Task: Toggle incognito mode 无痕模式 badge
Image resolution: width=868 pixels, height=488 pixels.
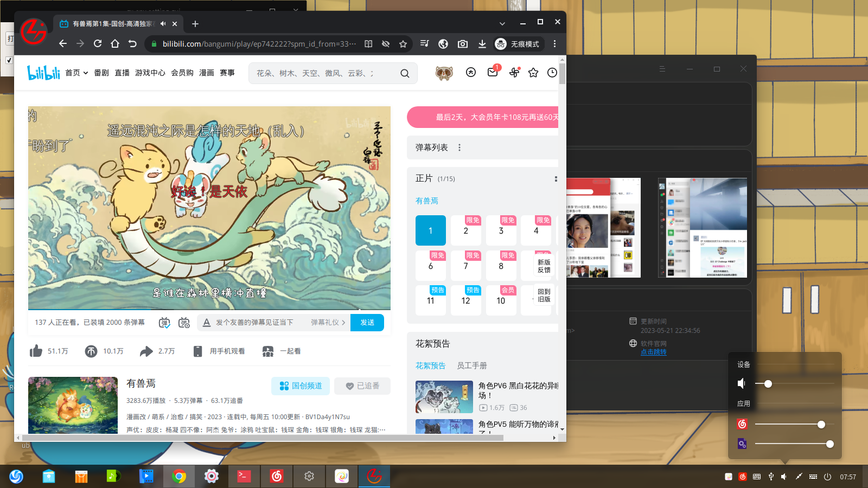Action: click(x=518, y=44)
